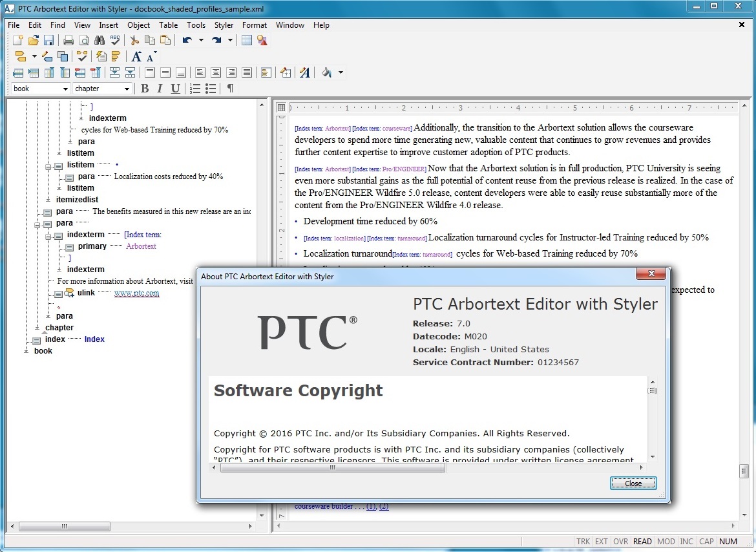Screen dimensions: 756x552
Task: Click the document pane vertical scrollbar thumb
Action: pyautogui.click(x=744, y=471)
